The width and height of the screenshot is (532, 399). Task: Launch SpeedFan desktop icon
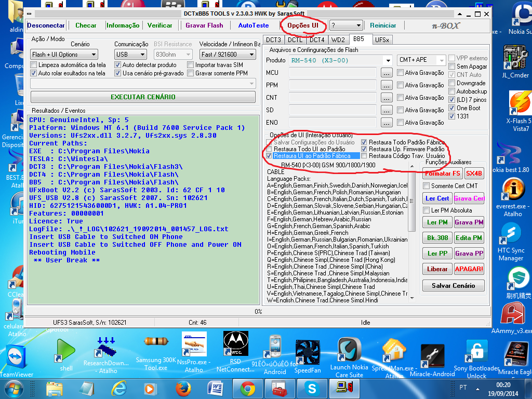(x=308, y=353)
